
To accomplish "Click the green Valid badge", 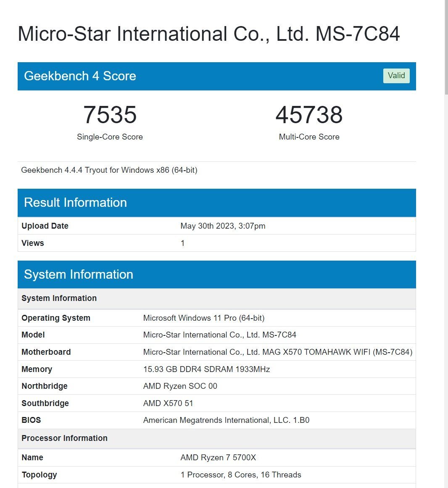I will [396, 76].
